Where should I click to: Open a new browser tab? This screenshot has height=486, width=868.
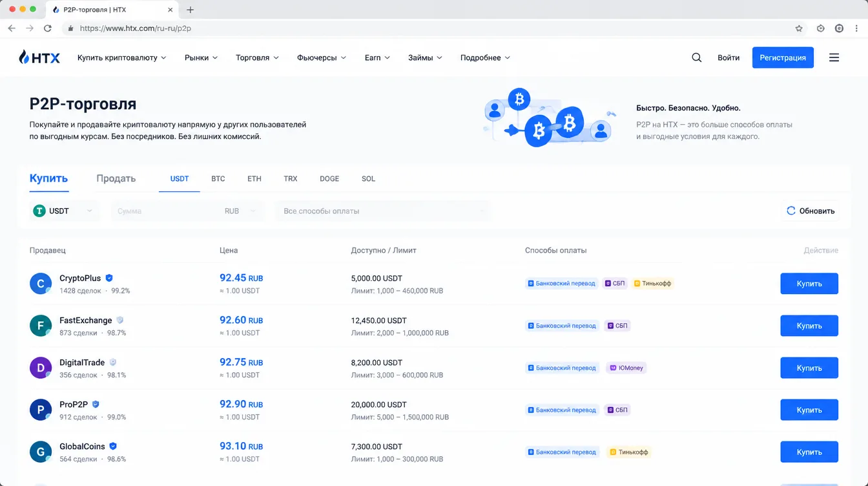pyautogui.click(x=190, y=10)
